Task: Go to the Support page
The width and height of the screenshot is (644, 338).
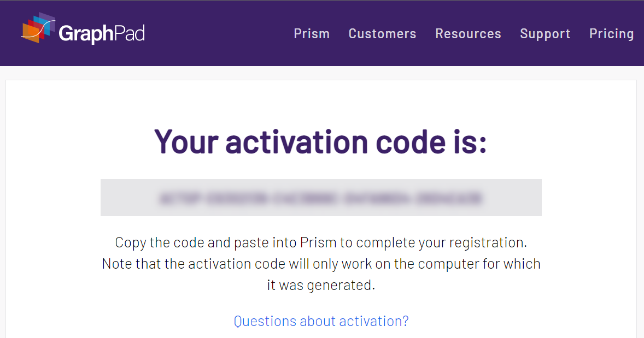Action: coord(545,34)
